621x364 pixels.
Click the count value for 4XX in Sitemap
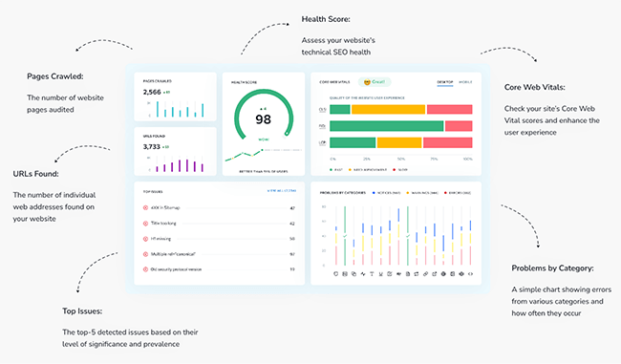pyautogui.click(x=292, y=208)
